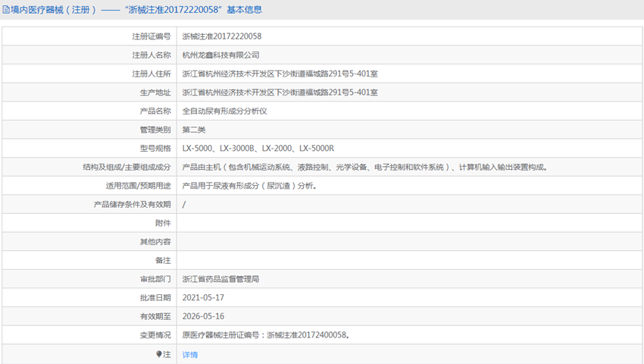Click the 型号规格 row label
The height and width of the screenshot is (364, 644).
[155, 149]
